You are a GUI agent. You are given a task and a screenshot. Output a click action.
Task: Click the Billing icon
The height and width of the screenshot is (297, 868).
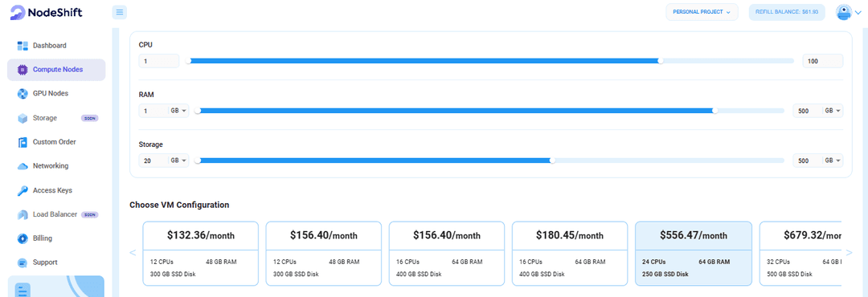tap(23, 238)
